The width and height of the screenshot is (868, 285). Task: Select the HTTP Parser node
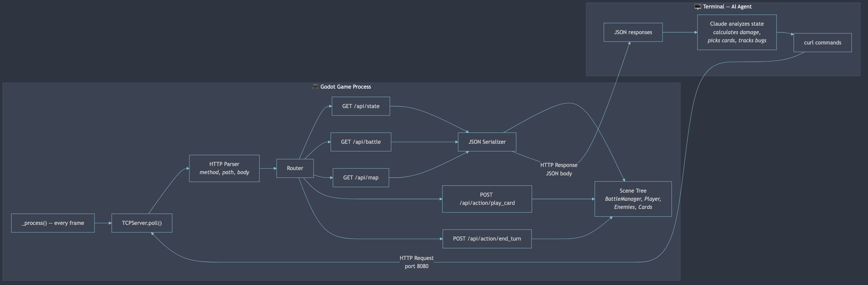tap(224, 168)
